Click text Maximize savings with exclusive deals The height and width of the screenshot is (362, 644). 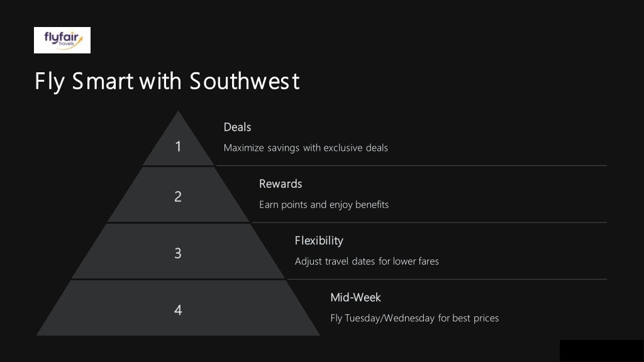306,148
